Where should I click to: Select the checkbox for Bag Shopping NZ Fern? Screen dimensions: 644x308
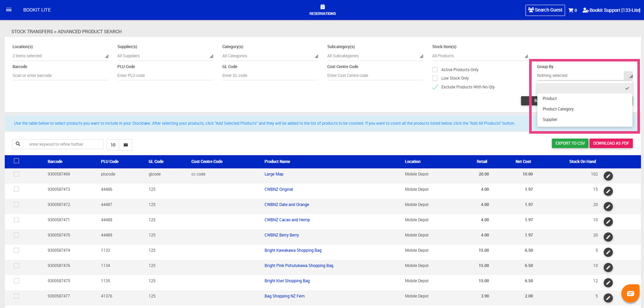(16, 296)
